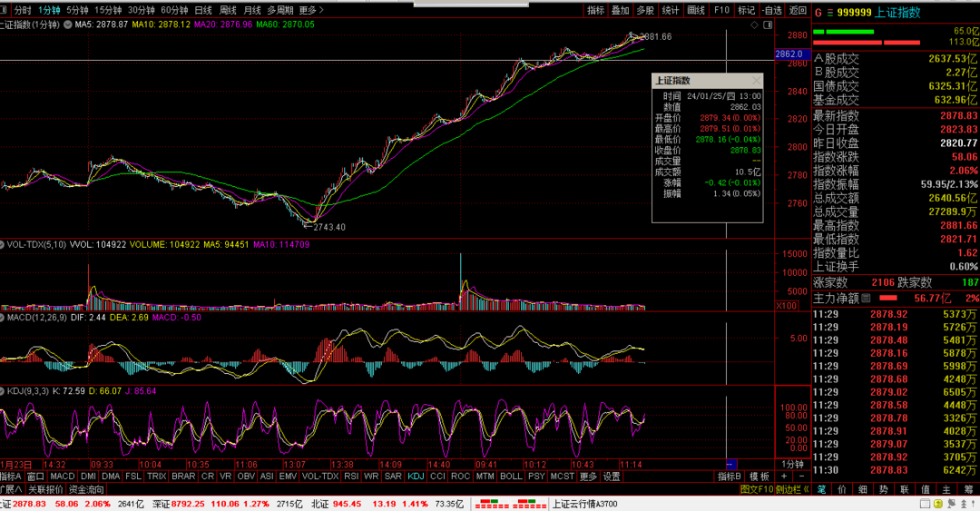The width and height of the screenshot is (980, 511).
Task: Switch to 月线 monthly chart
Action: click(x=252, y=10)
